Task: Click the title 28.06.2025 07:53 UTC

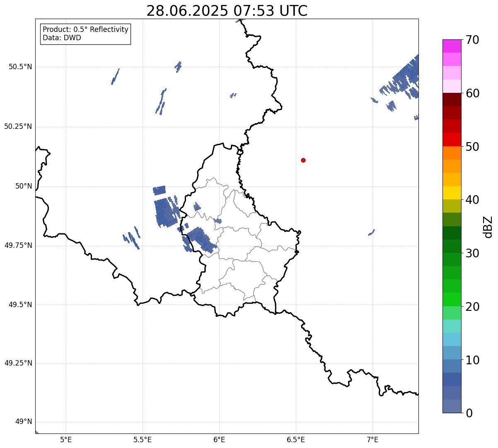Action: click(x=227, y=11)
